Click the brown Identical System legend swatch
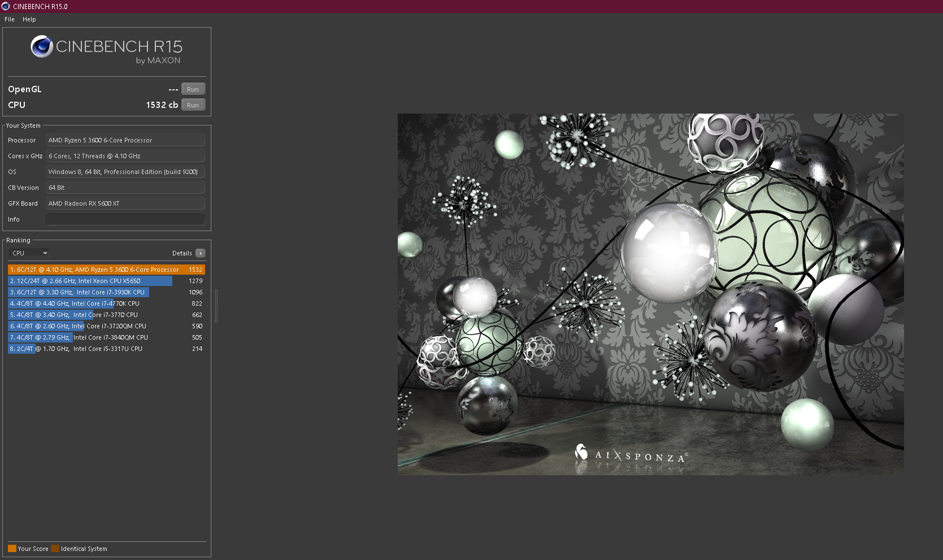This screenshot has height=560, width=943. (55, 549)
